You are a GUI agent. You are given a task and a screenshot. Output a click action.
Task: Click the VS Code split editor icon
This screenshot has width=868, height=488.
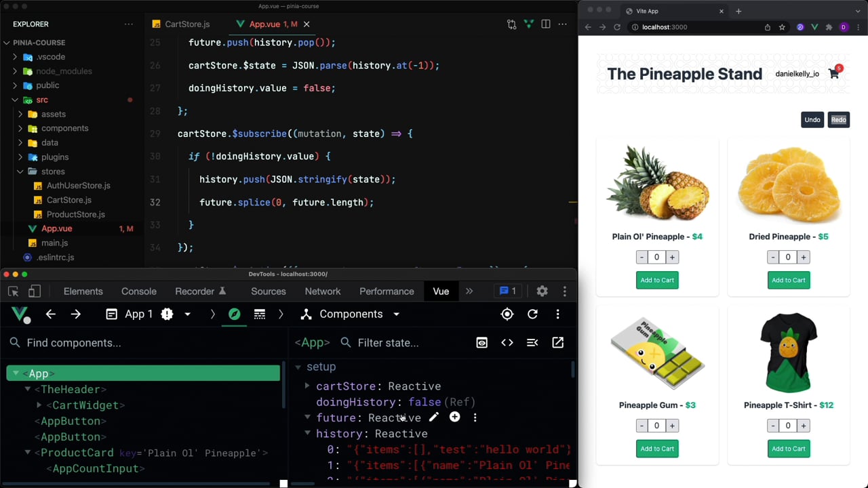pyautogui.click(x=545, y=24)
